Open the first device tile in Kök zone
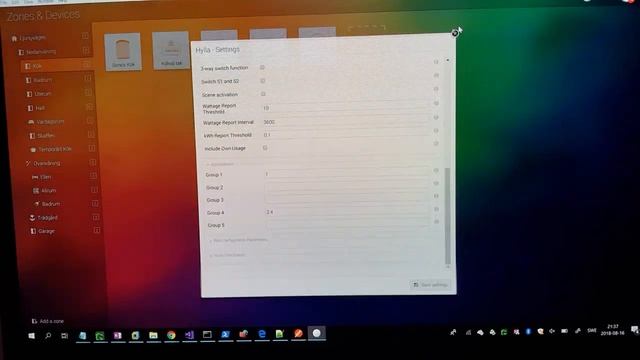This screenshot has width=640, height=360. 122,51
